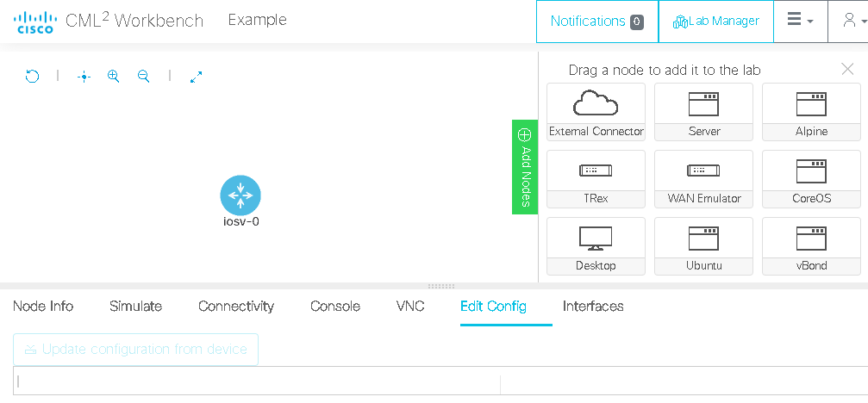Collapse the green Add Nodes tab
This screenshot has height=403, width=868.
[525, 167]
